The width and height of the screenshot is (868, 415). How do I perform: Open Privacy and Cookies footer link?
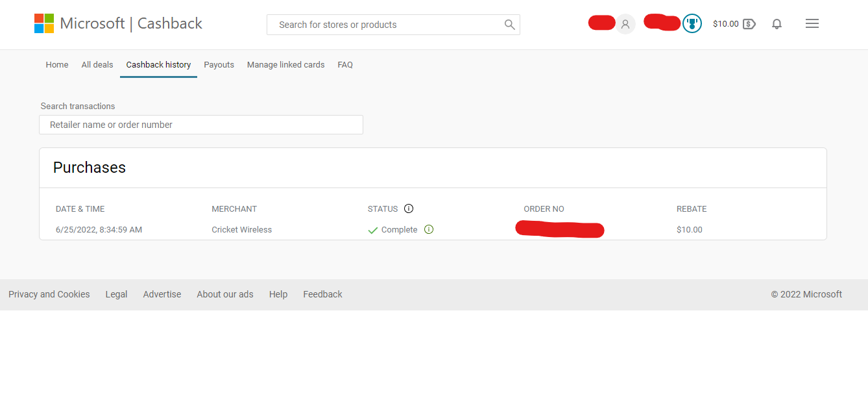click(49, 294)
